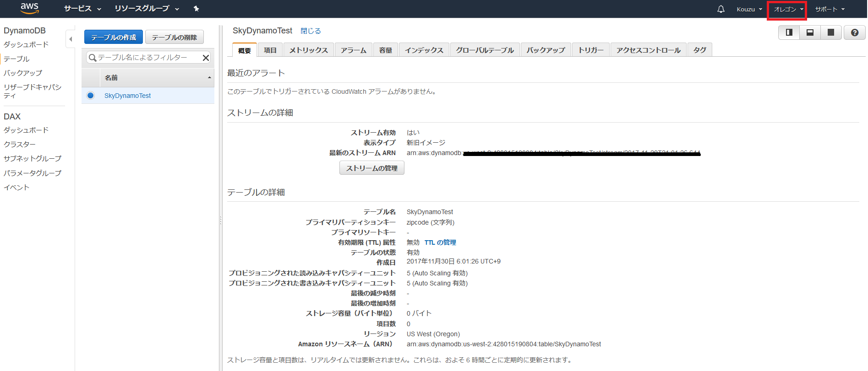Open テーブル in the sidebar
868x371 pixels.
click(16, 59)
